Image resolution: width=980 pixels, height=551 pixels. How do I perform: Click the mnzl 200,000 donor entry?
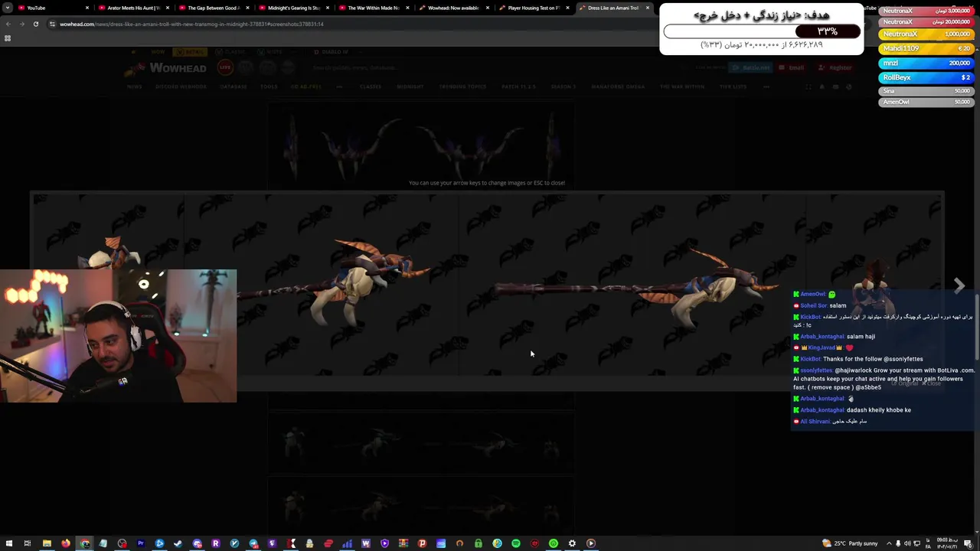click(x=926, y=63)
